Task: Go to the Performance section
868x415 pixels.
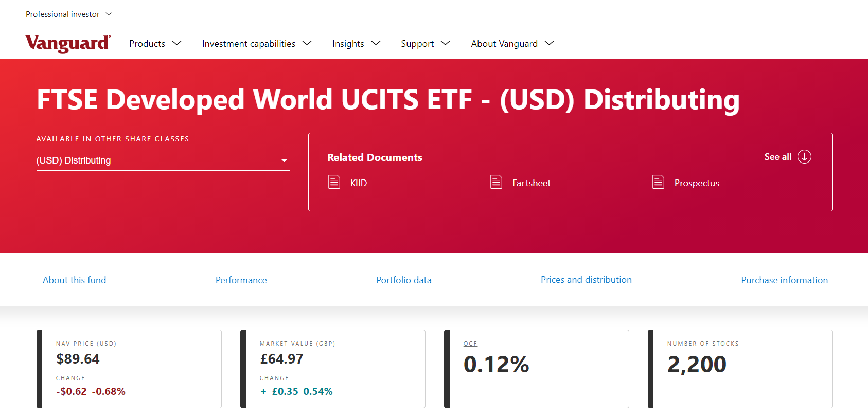Action: [x=241, y=280]
